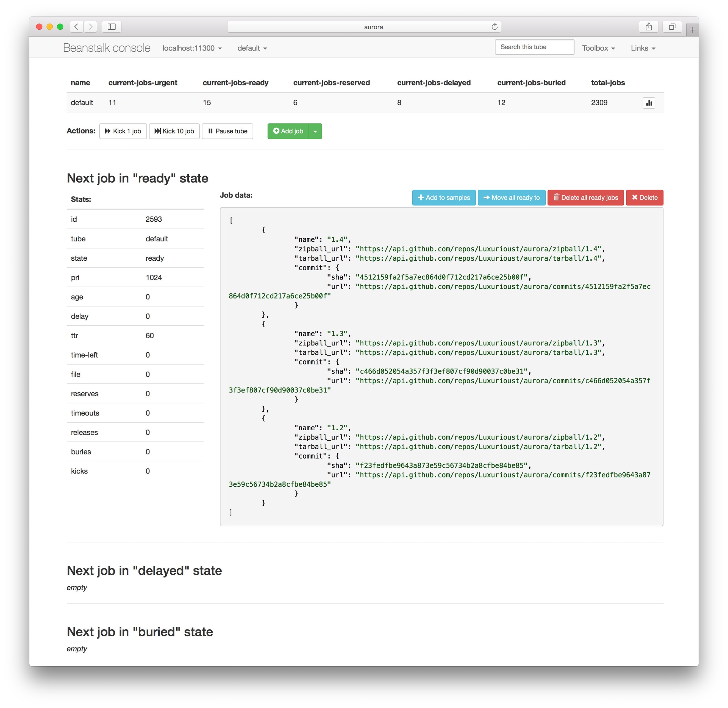Open a new tab with the plus icon
Image resolution: width=728 pixels, height=708 pixels.
(692, 29)
